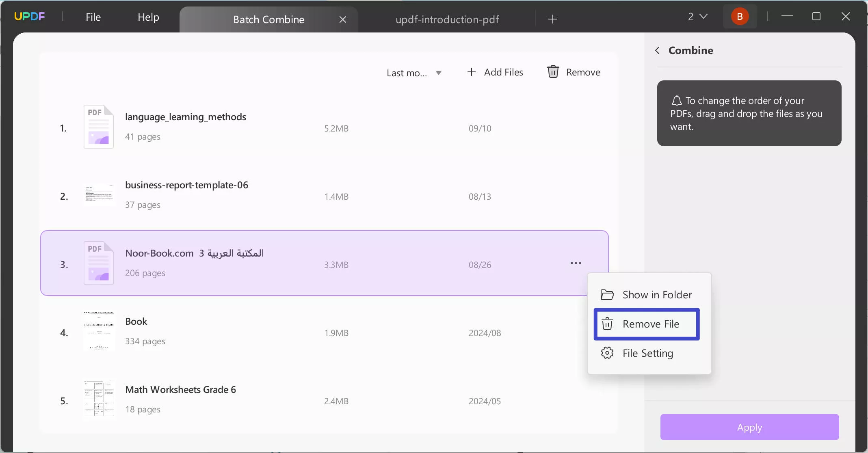
Task: Open the Help menu
Action: (x=148, y=17)
